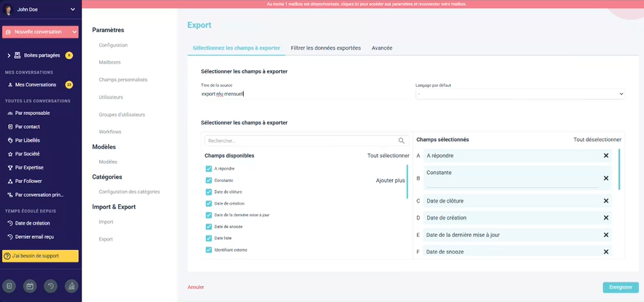Image resolution: width=644 pixels, height=302 pixels.
Task: Click the search magnifier in Rechercher field
Action: pos(402,140)
